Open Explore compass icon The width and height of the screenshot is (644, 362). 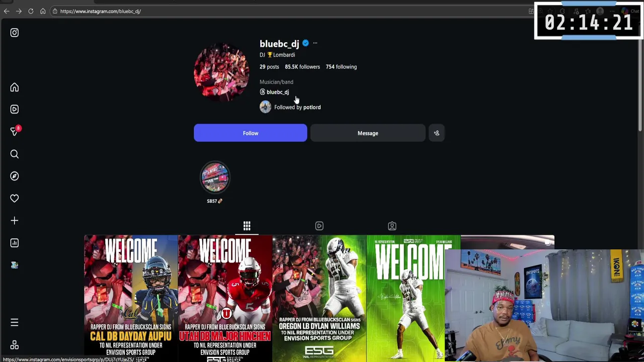pyautogui.click(x=15, y=176)
